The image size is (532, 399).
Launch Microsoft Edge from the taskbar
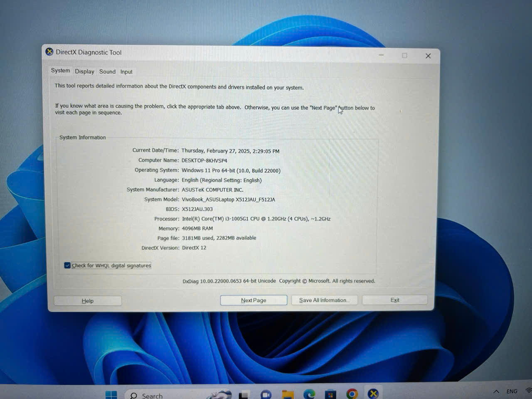click(x=309, y=394)
